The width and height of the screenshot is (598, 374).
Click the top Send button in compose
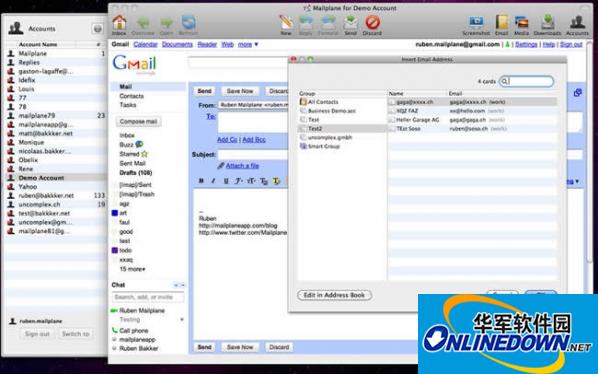[204, 91]
